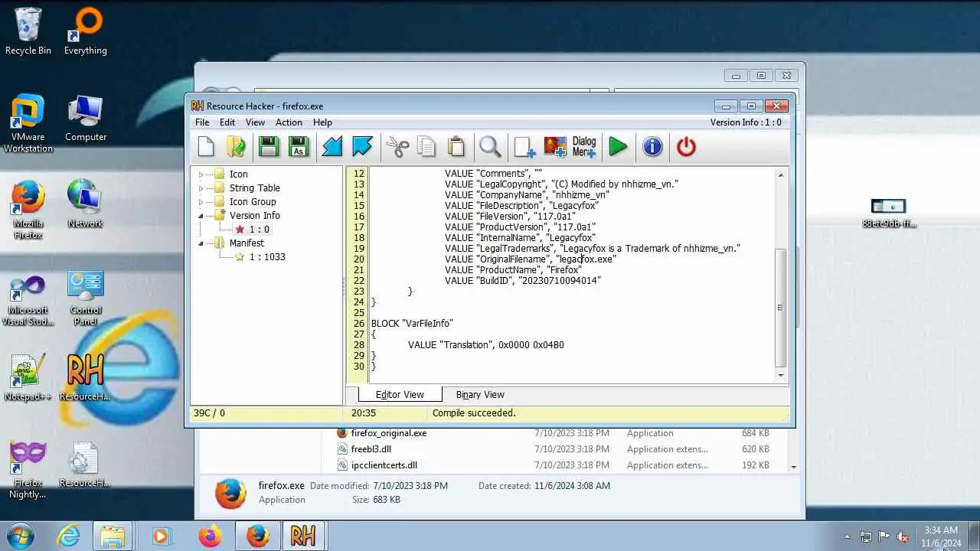Cut selection with the scissors icon
Viewport: 980px width, 551px height.
(397, 146)
